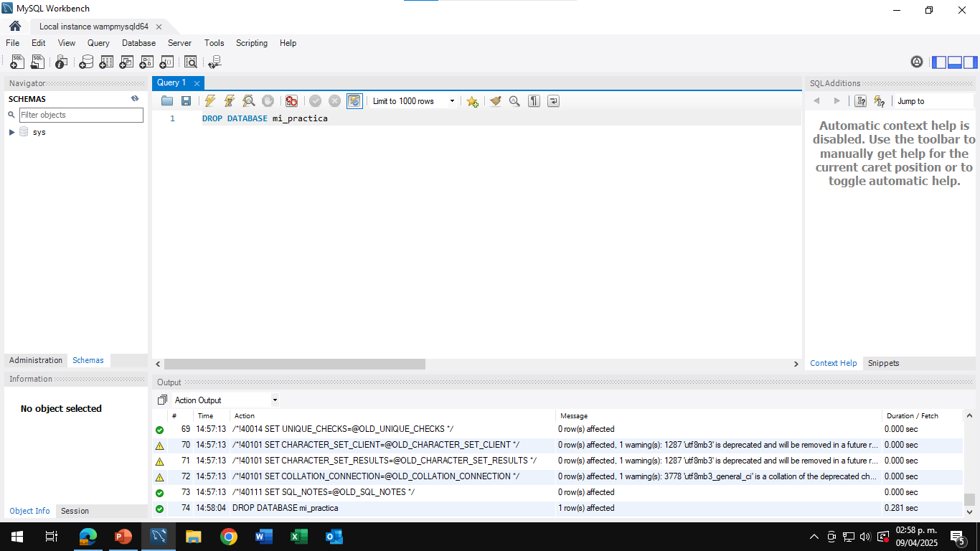Toggle invisible characters pilcrow icon
This screenshot has height=551, width=980.
[x=534, y=101]
